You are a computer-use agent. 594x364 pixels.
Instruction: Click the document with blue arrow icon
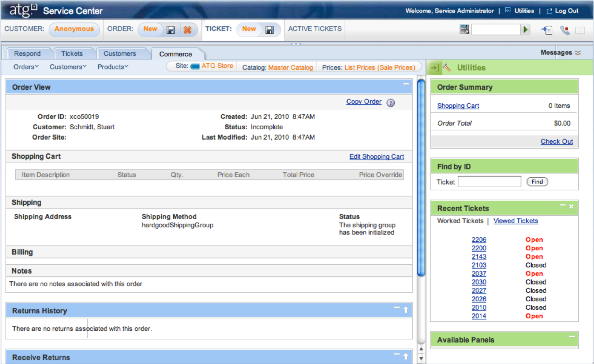(547, 30)
